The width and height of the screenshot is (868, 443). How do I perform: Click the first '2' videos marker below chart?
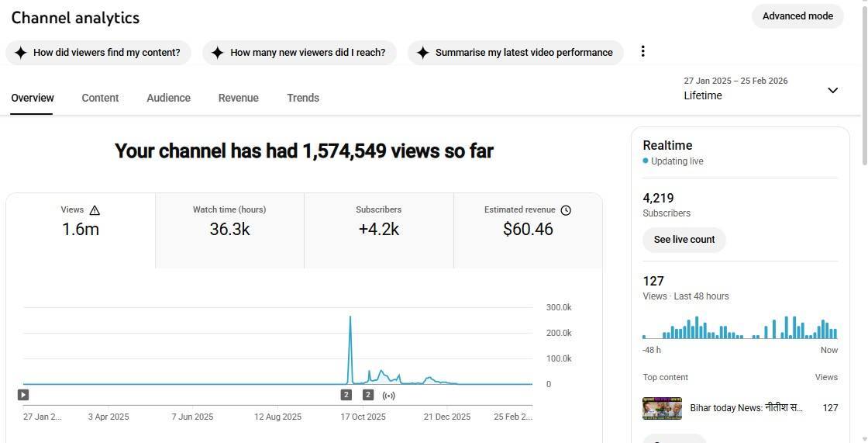click(346, 395)
